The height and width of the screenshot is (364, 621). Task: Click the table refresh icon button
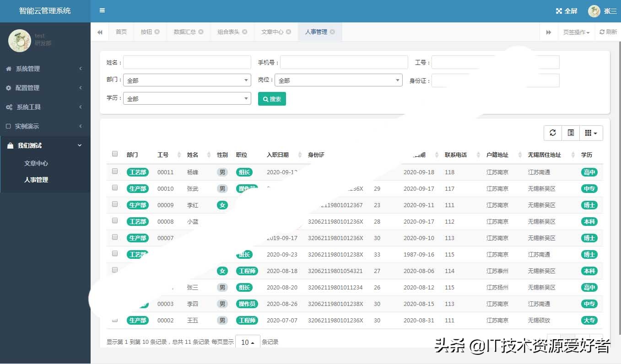553,133
